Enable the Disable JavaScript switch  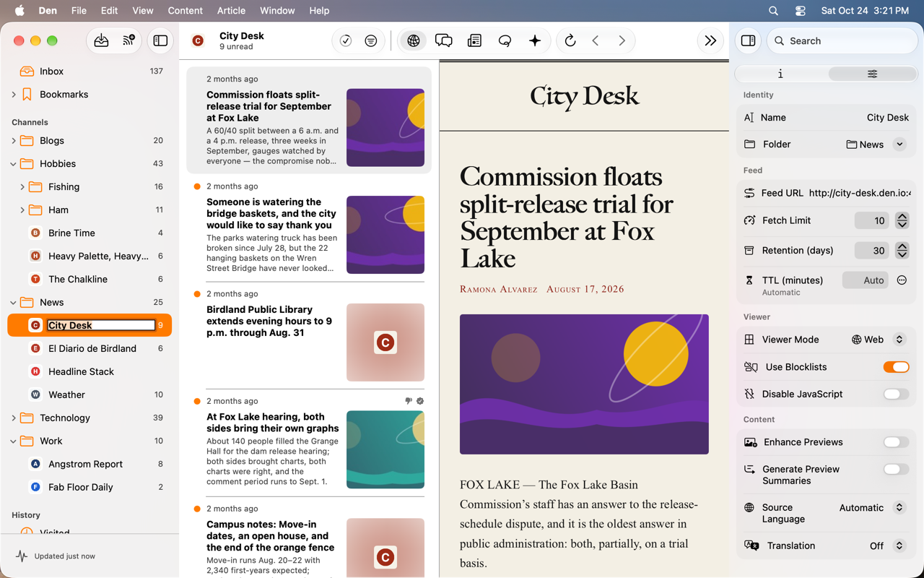(x=896, y=394)
